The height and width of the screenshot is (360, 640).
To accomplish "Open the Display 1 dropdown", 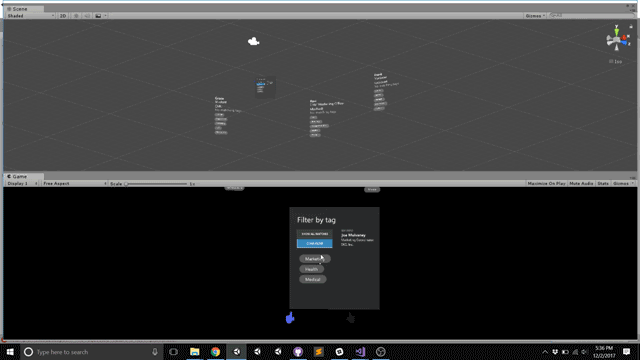I will tap(22, 184).
